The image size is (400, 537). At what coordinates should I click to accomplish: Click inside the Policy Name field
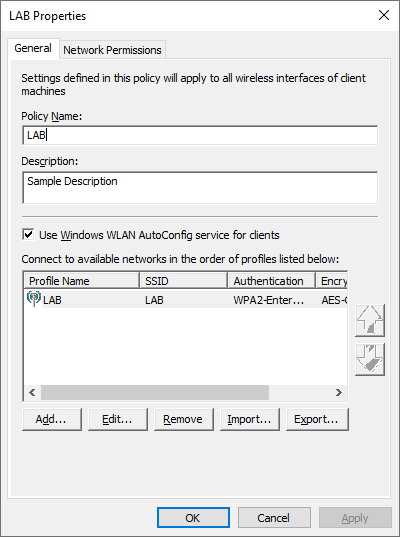click(x=200, y=135)
